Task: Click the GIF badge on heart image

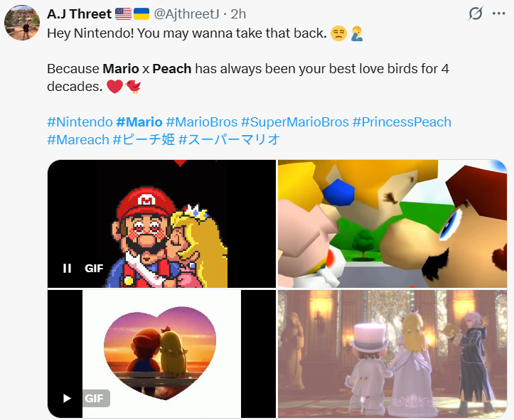Action: click(x=96, y=399)
